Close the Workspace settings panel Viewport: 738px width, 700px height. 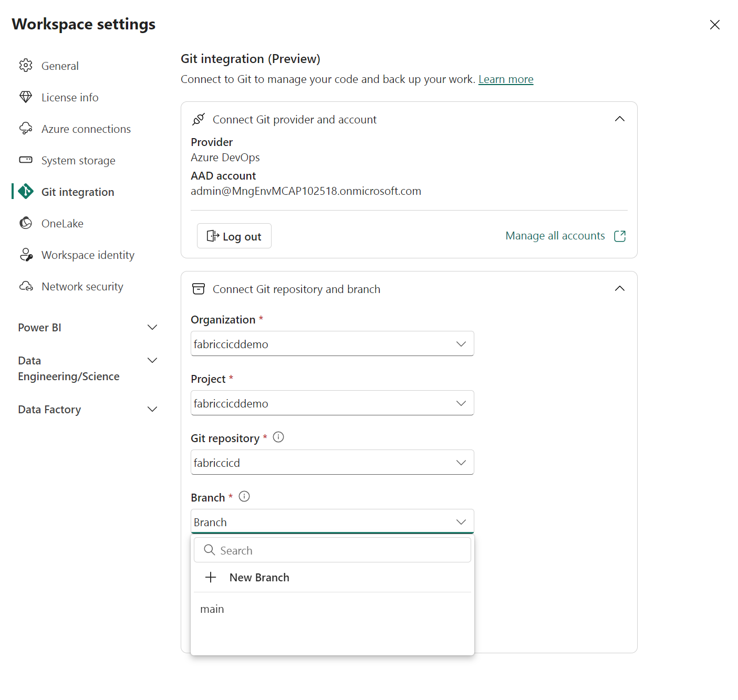(x=714, y=25)
